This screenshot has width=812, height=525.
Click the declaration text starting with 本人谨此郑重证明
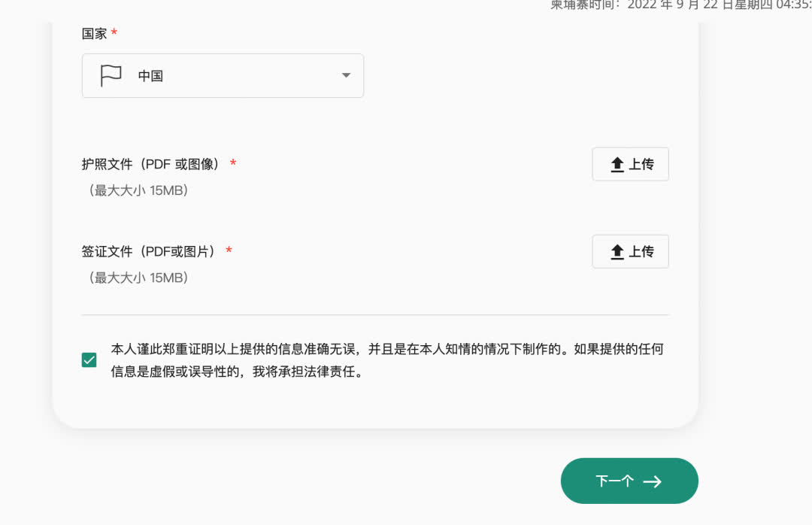click(x=386, y=349)
